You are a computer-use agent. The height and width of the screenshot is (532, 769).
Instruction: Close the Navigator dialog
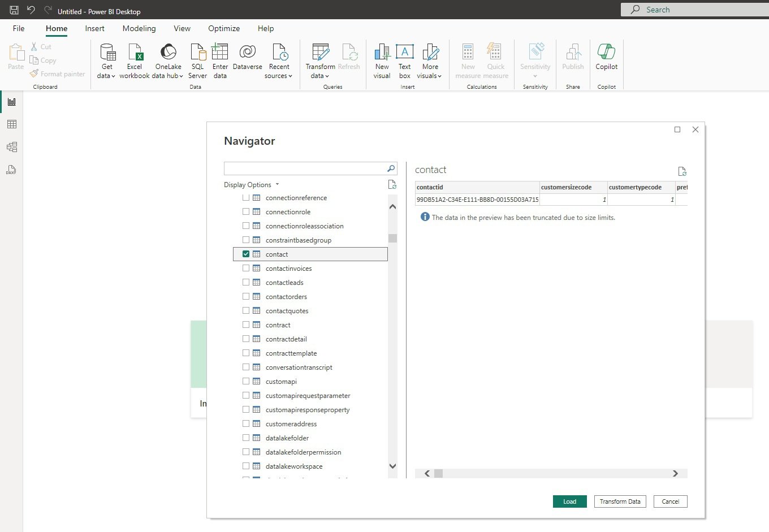[695, 129]
